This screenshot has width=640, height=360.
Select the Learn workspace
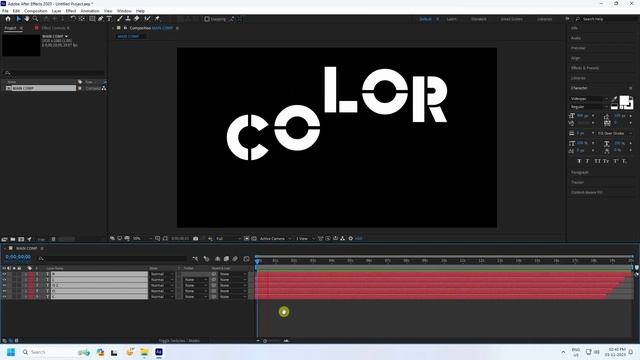pyautogui.click(x=451, y=19)
